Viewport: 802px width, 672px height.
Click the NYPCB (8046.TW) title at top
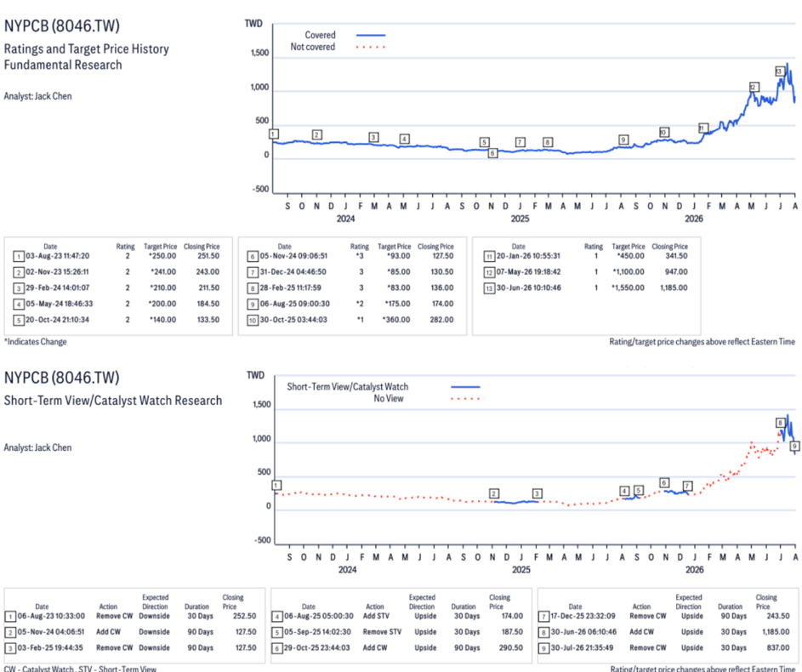[62, 26]
